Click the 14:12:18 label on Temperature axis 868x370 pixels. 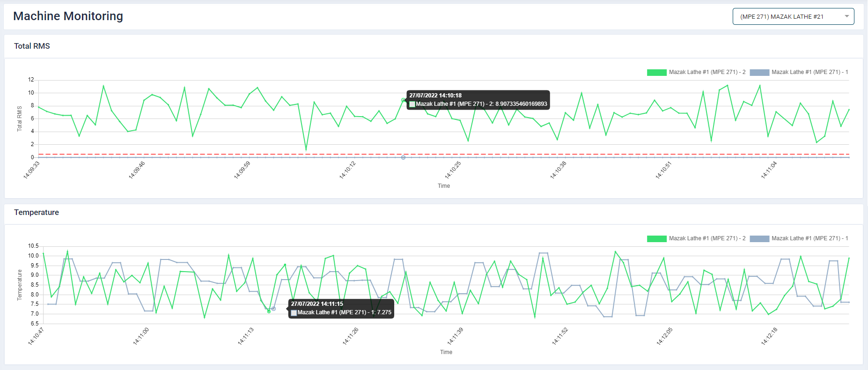point(769,336)
